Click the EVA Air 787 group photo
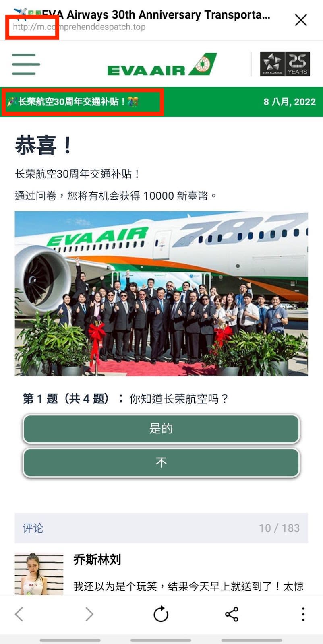The image size is (323, 644). (x=161, y=293)
